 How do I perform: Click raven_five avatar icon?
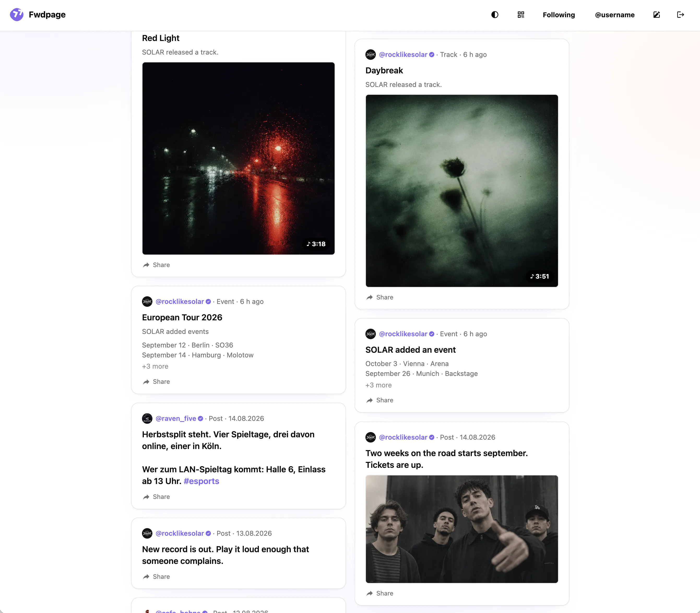[147, 418]
